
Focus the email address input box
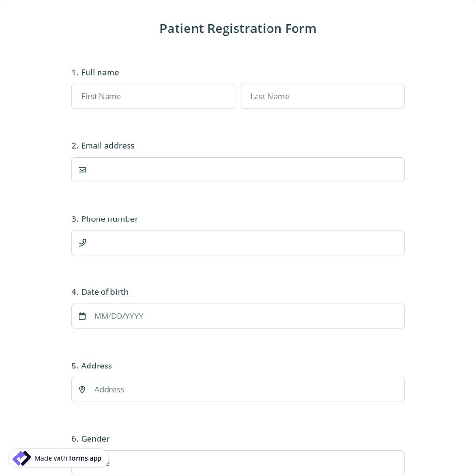238,169
